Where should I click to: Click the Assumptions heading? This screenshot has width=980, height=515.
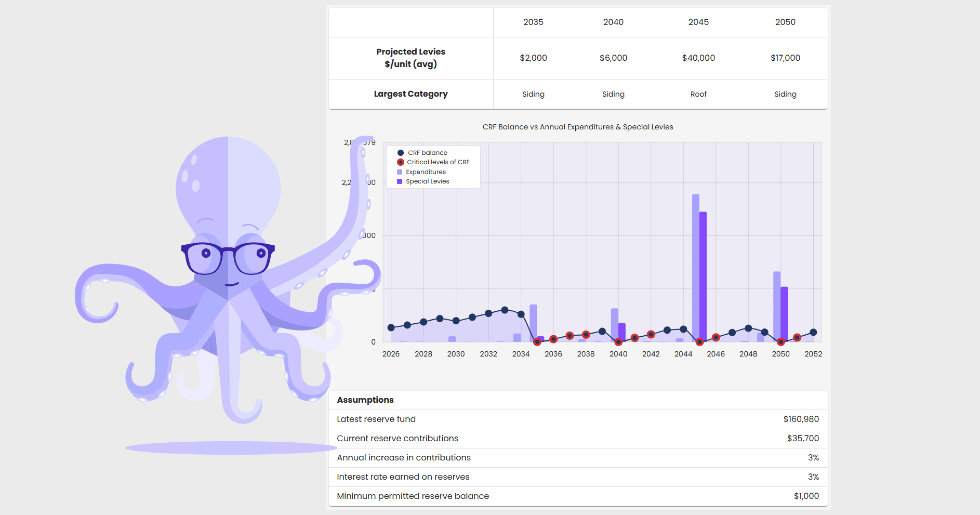click(365, 400)
